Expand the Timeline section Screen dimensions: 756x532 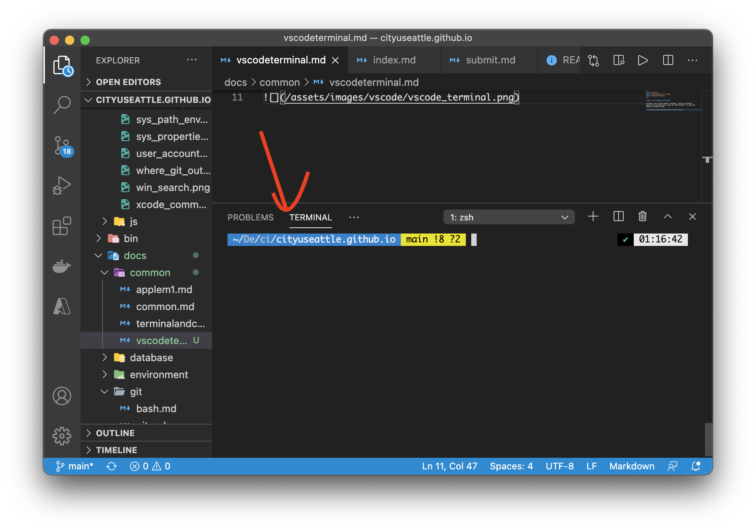point(146,450)
